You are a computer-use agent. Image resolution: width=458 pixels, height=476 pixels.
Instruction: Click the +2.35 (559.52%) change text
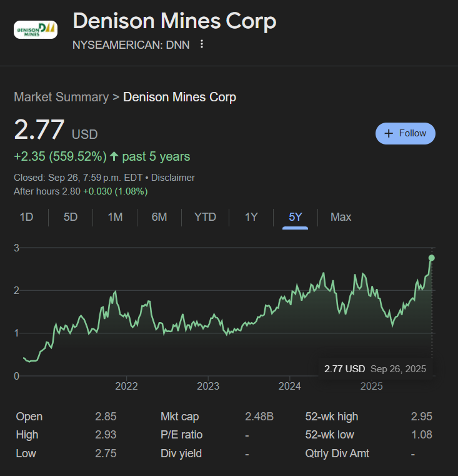[61, 156]
